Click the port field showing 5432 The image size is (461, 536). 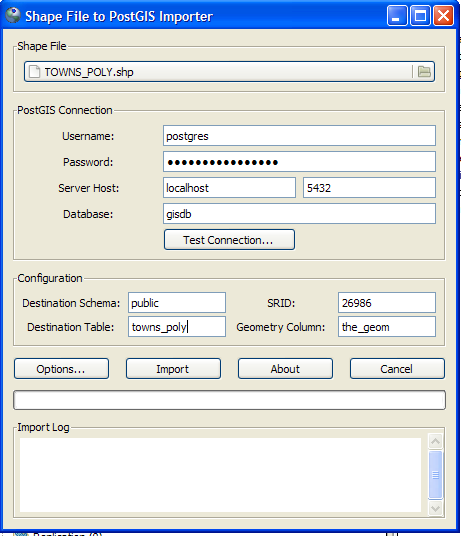click(x=369, y=188)
